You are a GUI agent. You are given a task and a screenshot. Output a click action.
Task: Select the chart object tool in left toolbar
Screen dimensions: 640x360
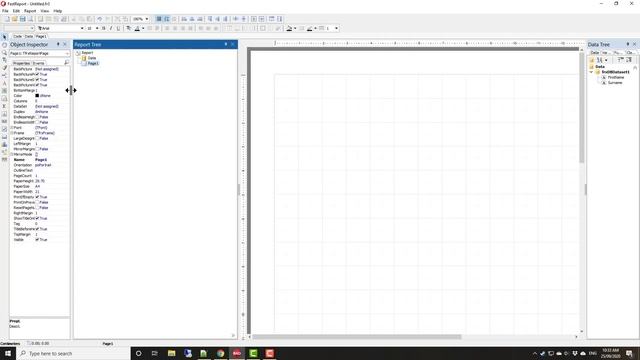pos(4,144)
